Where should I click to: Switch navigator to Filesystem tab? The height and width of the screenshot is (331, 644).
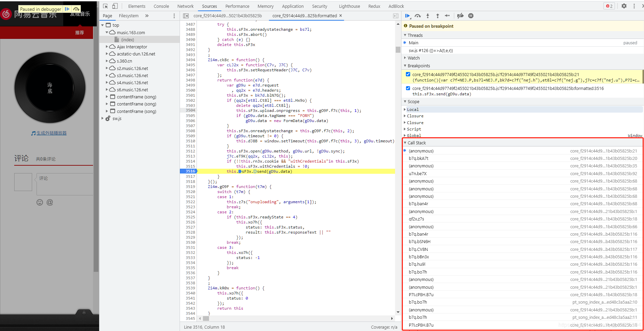pos(129,16)
